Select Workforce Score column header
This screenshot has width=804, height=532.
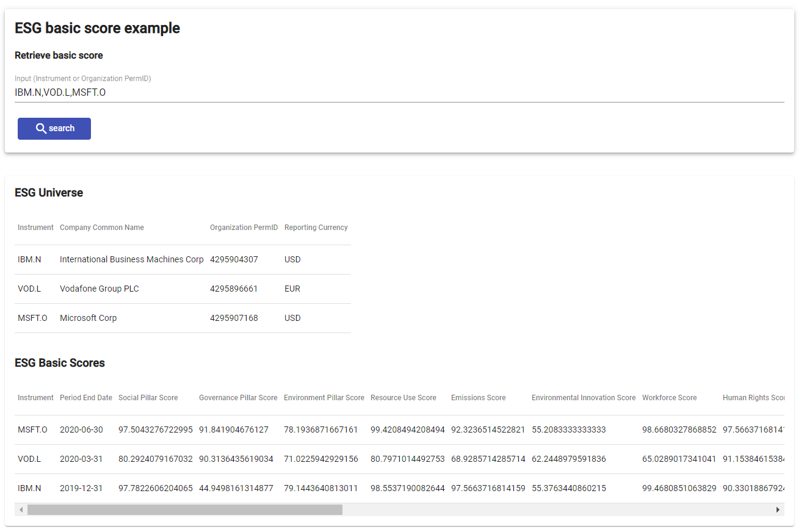pos(670,398)
